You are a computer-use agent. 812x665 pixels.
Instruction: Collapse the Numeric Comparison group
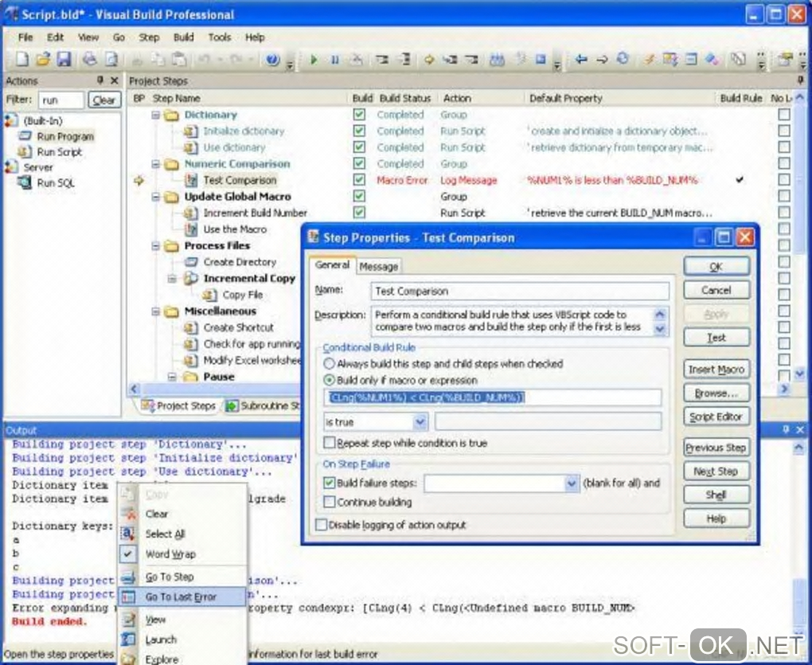click(155, 164)
